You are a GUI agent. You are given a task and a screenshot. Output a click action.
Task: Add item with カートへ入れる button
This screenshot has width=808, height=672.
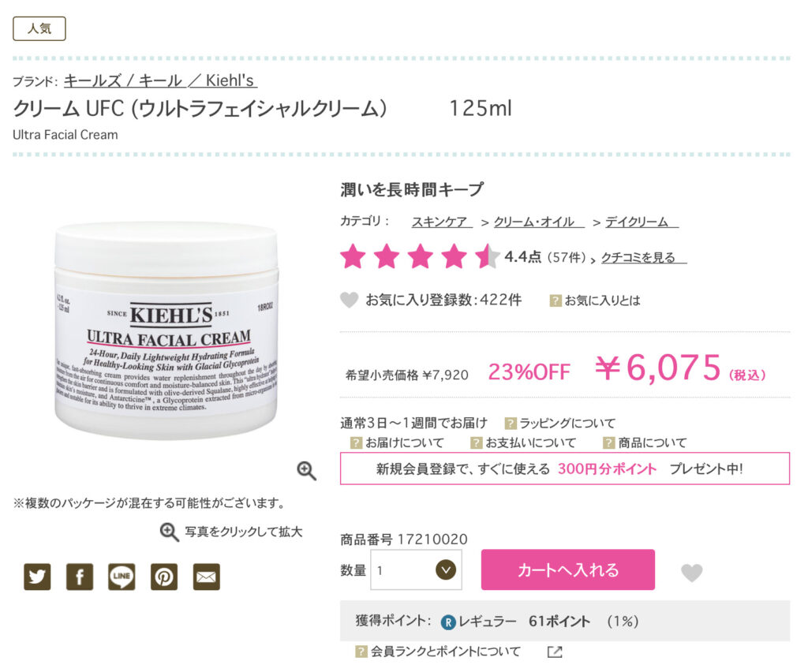click(568, 569)
